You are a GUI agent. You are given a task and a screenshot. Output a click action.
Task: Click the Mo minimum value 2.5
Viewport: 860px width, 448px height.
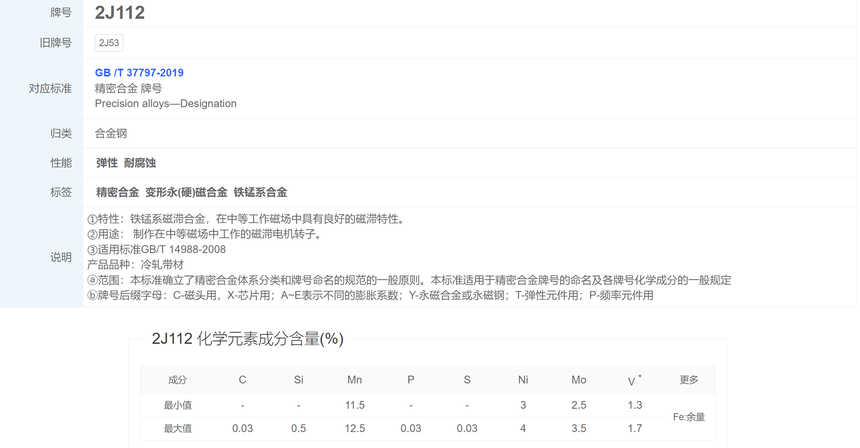point(579,405)
